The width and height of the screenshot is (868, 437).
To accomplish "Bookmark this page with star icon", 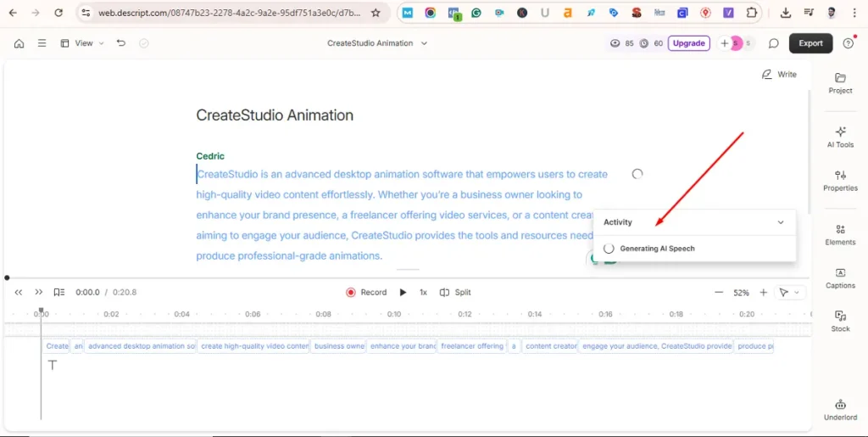I will click(x=376, y=13).
